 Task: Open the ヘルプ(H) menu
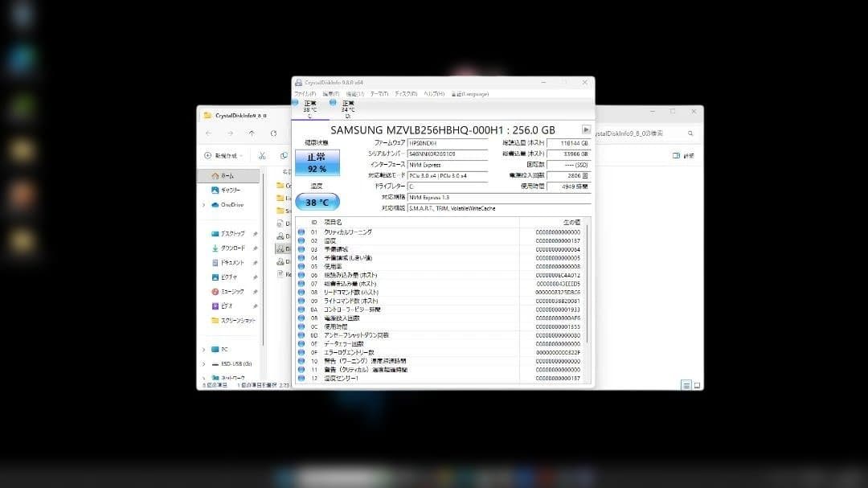[434, 94]
